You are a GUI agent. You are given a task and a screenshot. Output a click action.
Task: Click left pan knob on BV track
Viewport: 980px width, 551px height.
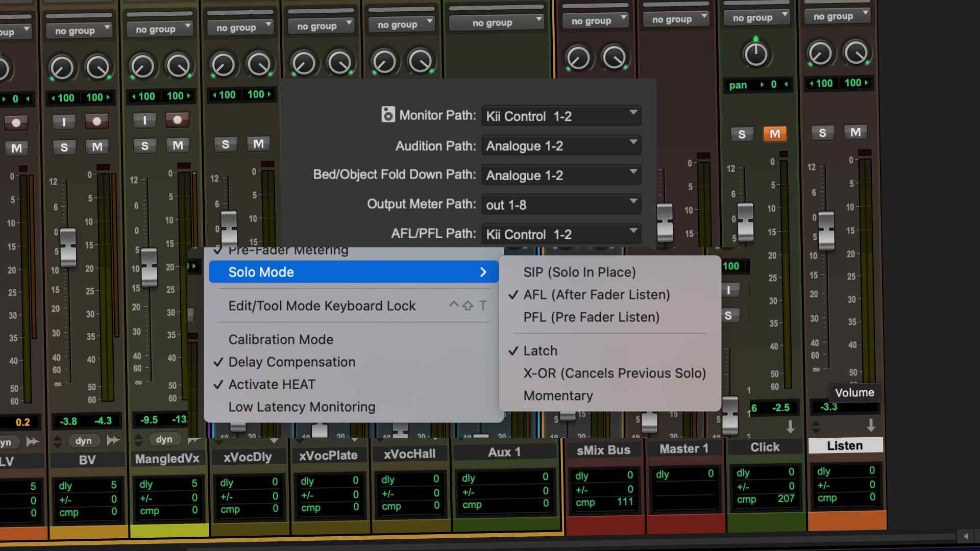62,67
